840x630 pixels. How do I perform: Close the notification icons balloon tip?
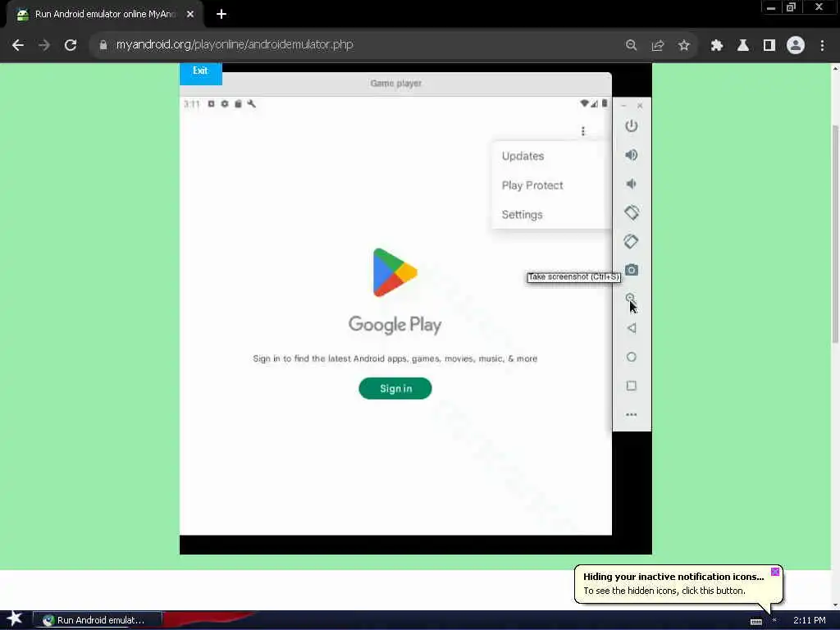coord(774,572)
